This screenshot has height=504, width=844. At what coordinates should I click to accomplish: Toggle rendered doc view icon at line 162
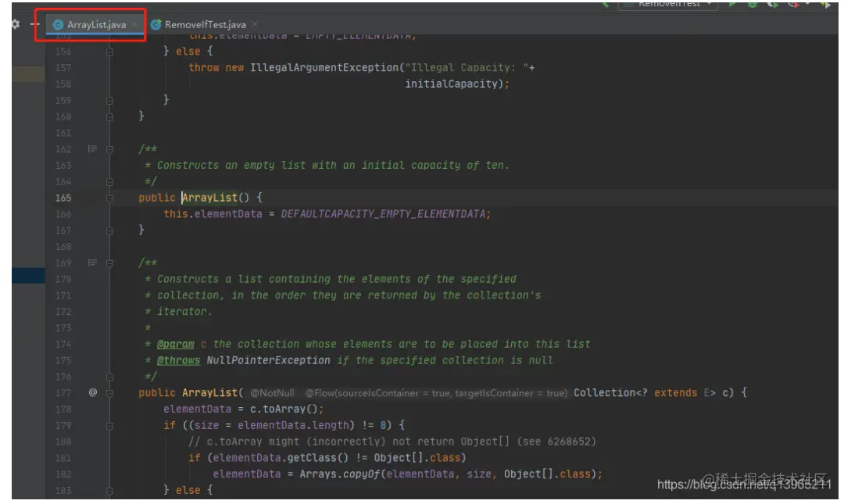(x=92, y=148)
